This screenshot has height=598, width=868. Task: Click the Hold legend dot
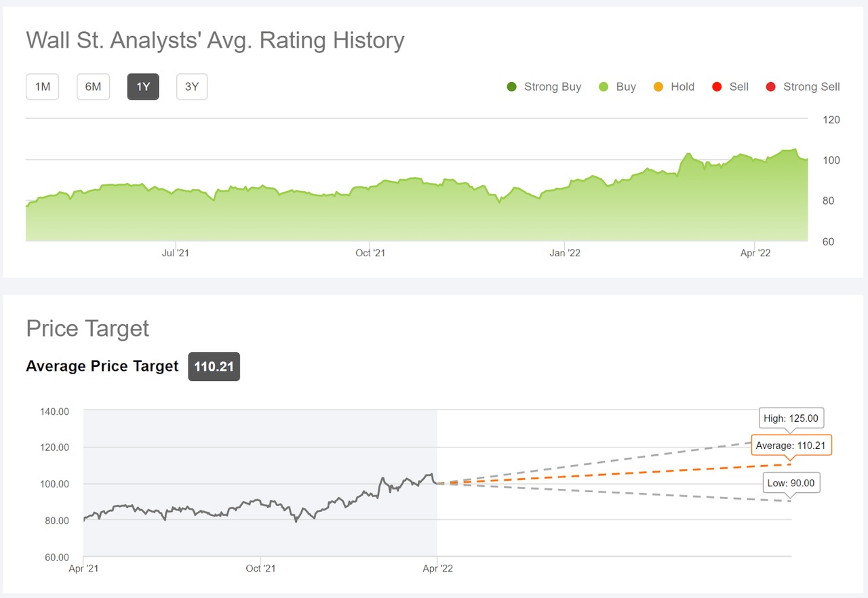click(x=657, y=87)
